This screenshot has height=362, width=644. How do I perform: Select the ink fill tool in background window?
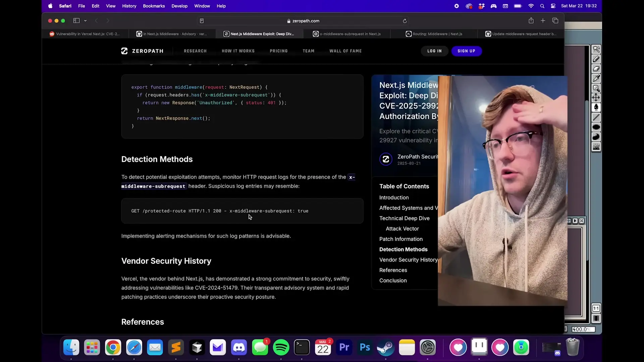click(x=596, y=108)
